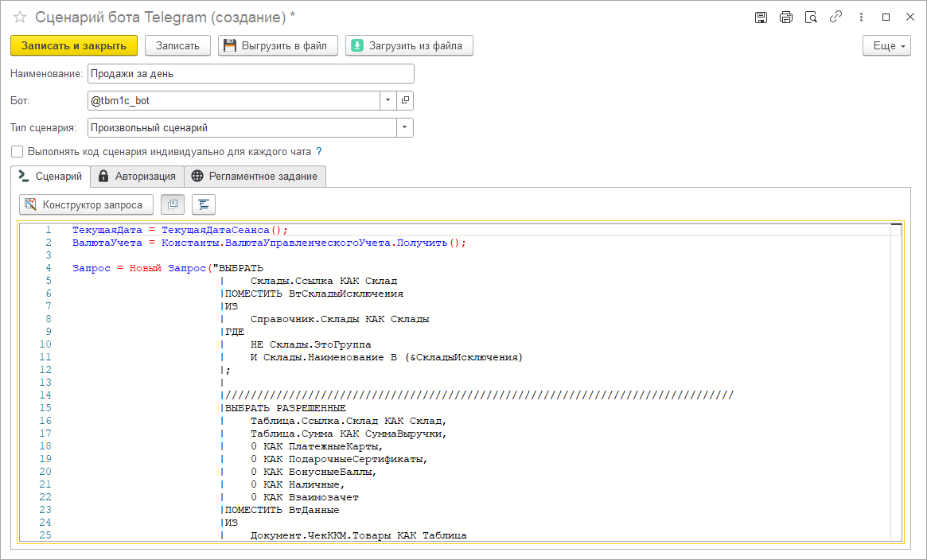927x560 pixels.
Task: Click Выгрузить в файл button
Action: [278, 45]
